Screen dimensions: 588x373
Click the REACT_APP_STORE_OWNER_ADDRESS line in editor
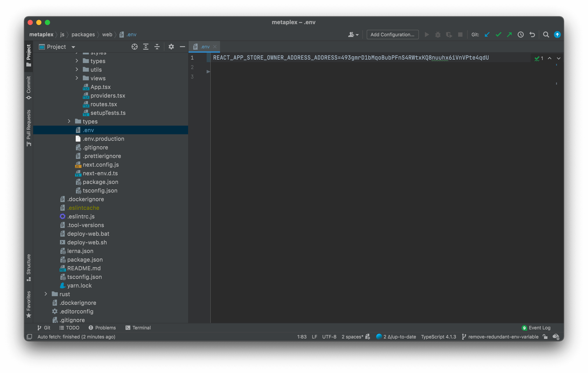point(351,58)
